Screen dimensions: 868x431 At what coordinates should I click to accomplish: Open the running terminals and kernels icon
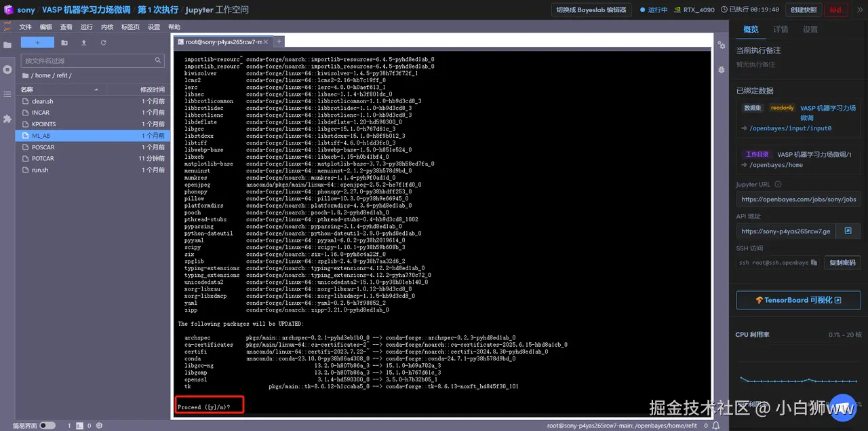pos(7,69)
